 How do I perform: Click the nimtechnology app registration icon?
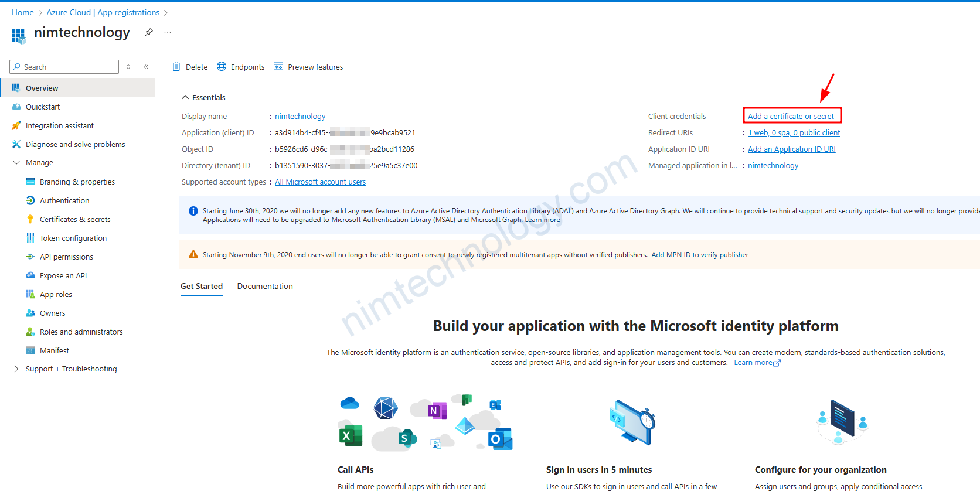(x=19, y=36)
